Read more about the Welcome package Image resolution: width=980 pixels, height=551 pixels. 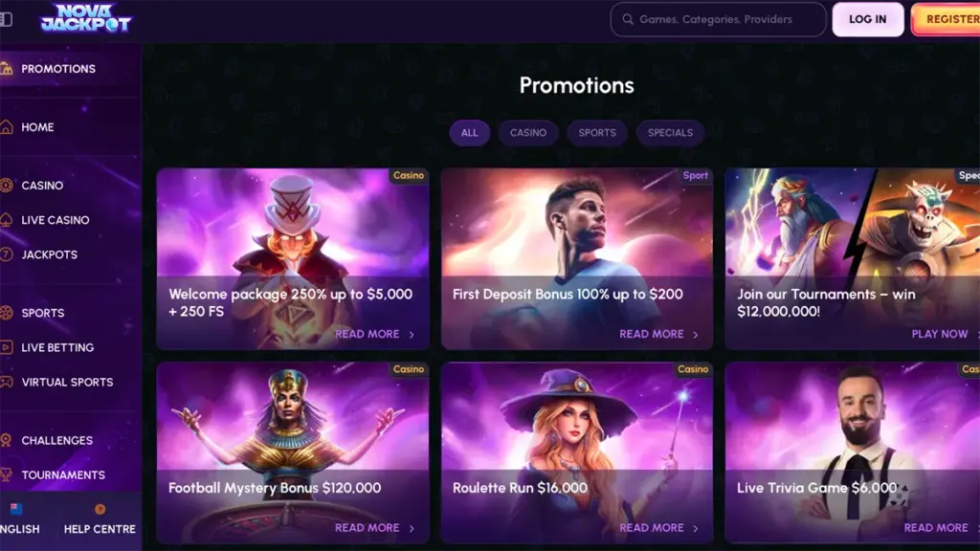click(374, 334)
